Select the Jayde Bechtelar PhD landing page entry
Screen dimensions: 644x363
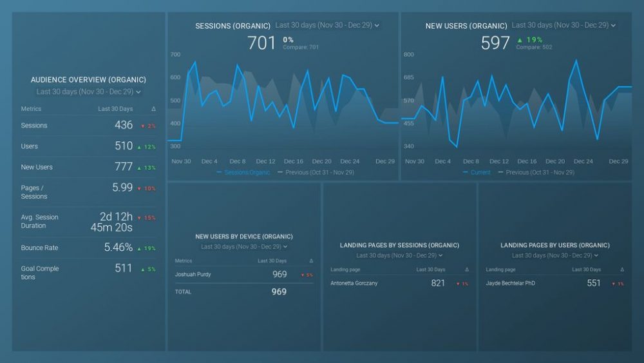coord(510,284)
